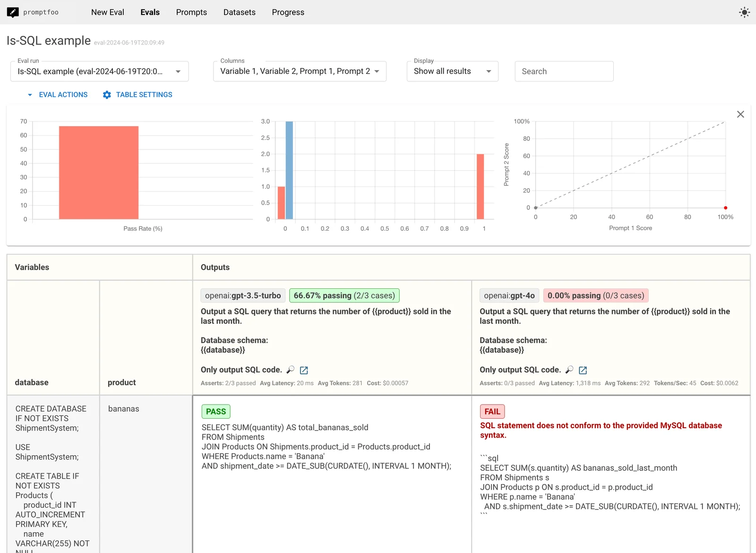Open the Columns selection dropdown
This screenshot has width=756, height=553.
tap(377, 71)
